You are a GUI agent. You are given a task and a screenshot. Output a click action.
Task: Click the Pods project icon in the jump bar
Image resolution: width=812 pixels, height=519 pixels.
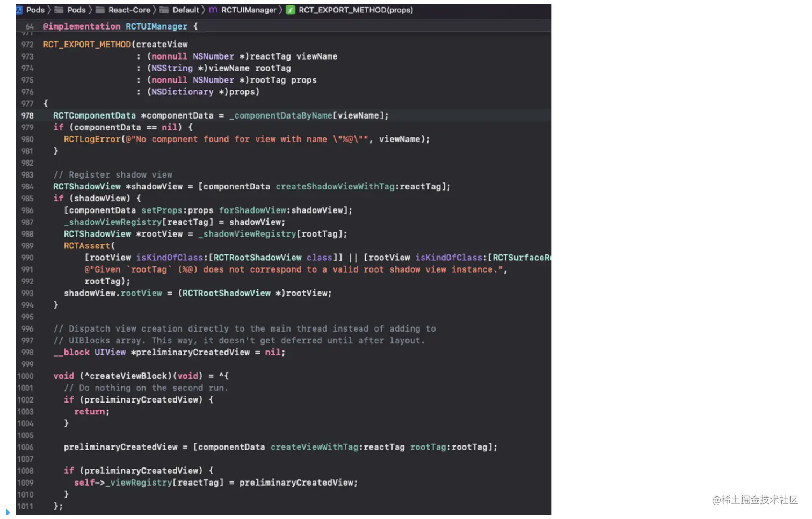(19, 10)
